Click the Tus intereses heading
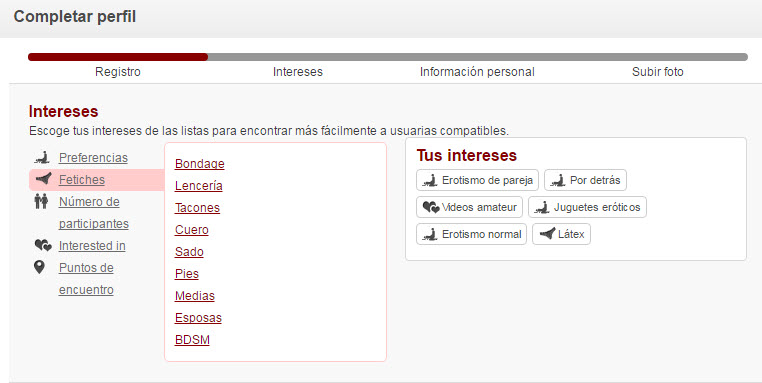Image resolution: width=762 pixels, height=383 pixels. (x=467, y=156)
